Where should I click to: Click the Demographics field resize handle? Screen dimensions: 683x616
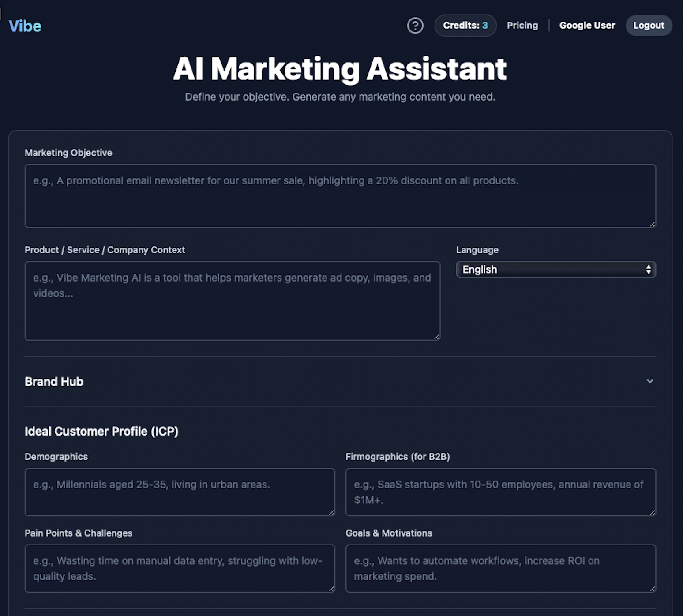[332, 512]
